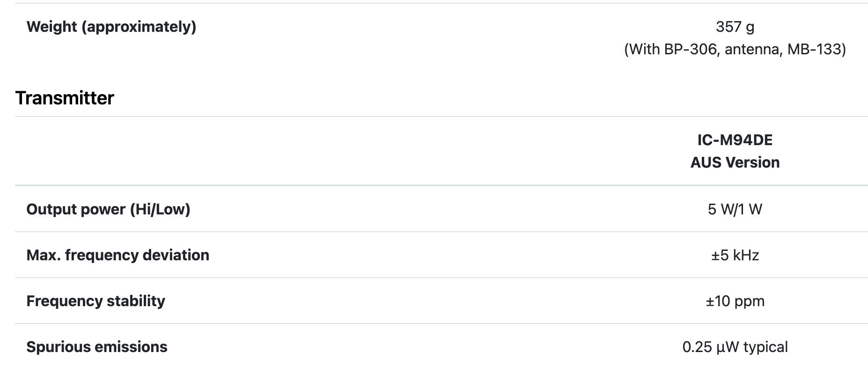The width and height of the screenshot is (868, 382).
Task: Click the Transmitter section heading
Action: pyautogui.click(x=65, y=98)
